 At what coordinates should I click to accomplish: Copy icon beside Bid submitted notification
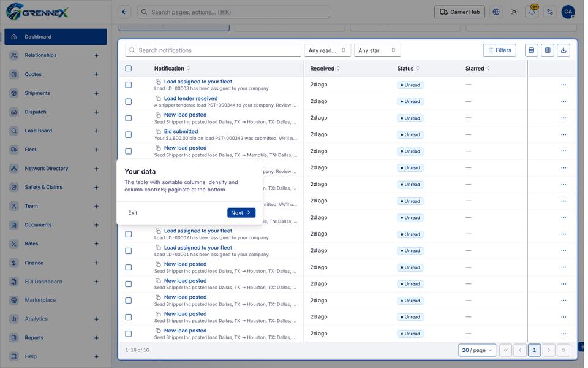pyautogui.click(x=158, y=131)
